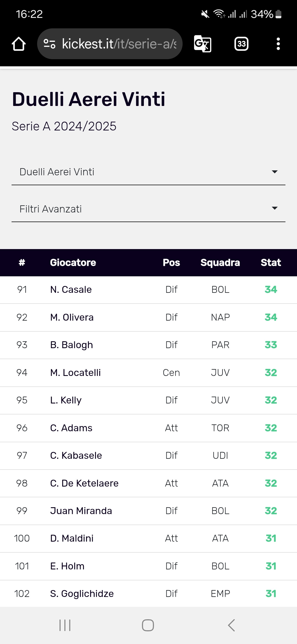Image resolution: width=297 pixels, height=644 pixels.
Task: Open the browser three-dot menu
Action: pos(278,44)
